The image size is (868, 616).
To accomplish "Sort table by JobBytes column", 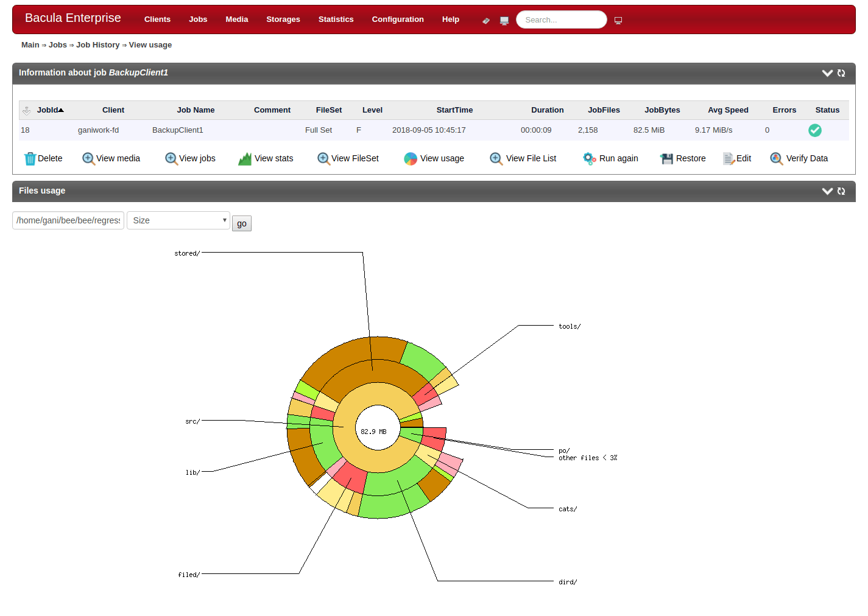I will point(662,110).
